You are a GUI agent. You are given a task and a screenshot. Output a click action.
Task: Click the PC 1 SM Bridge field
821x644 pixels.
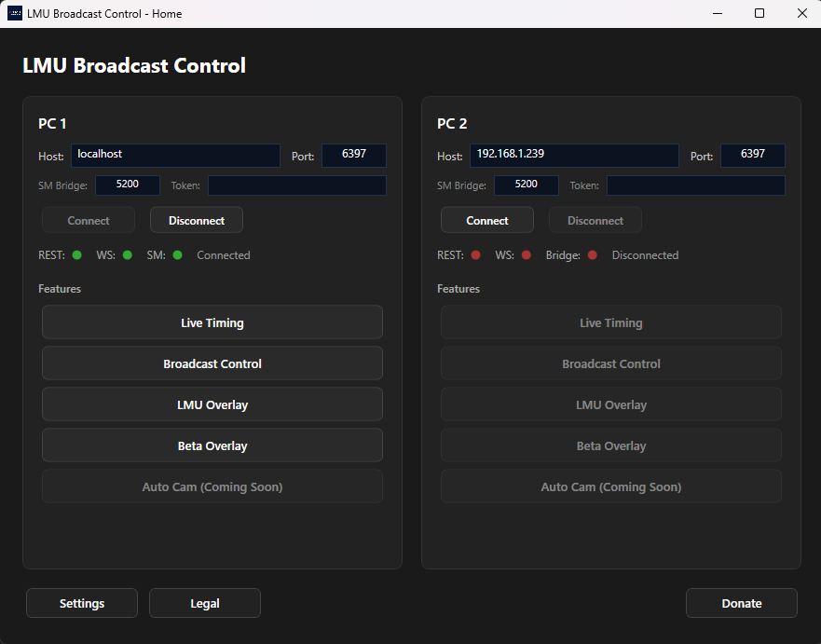click(128, 185)
